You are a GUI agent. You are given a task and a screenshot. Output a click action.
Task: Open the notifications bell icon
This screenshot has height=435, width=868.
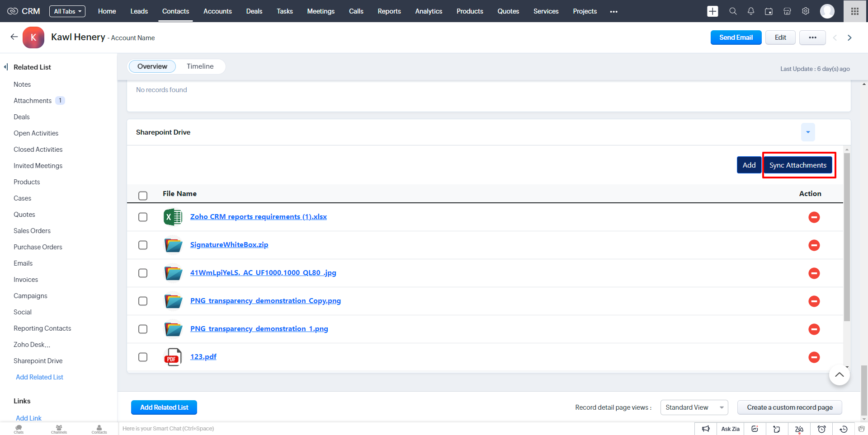click(751, 11)
